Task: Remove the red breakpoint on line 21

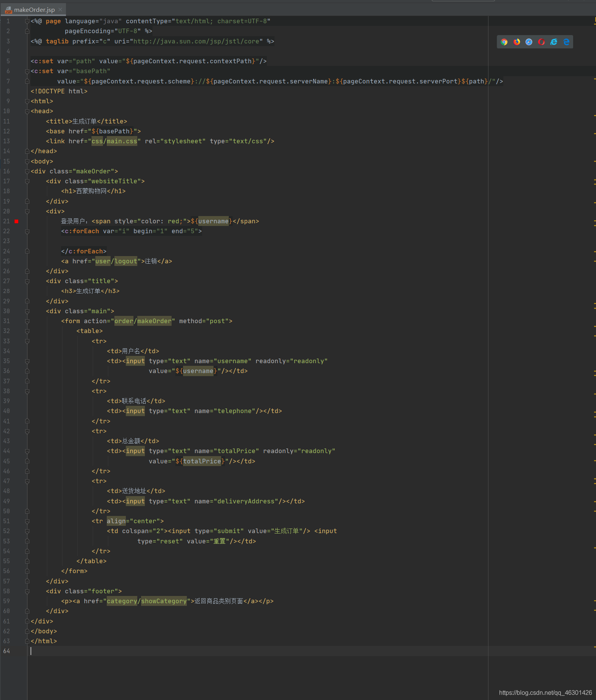Action: (x=16, y=221)
